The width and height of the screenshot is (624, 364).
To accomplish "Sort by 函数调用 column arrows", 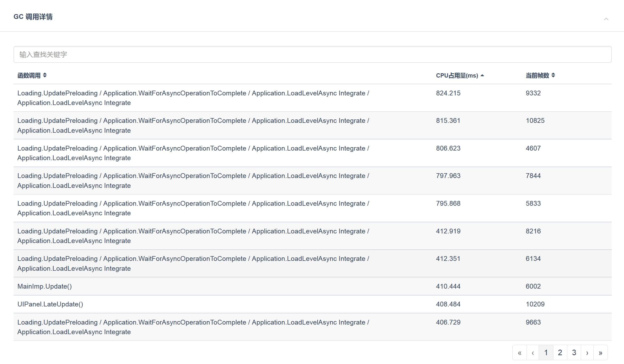I will [45, 75].
